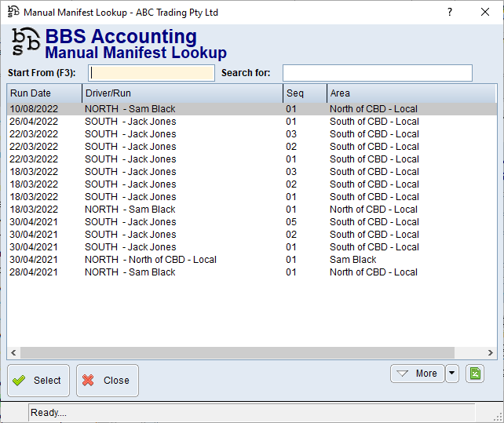504x423 pixels.
Task: Click the Area column header
Action: pyautogui.click(x=411, y=93)
